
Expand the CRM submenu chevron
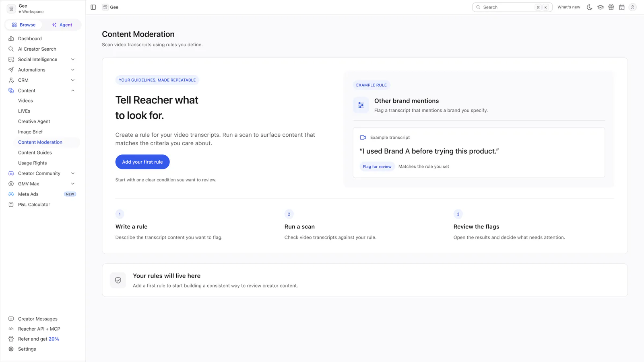(x=73, y=80)
